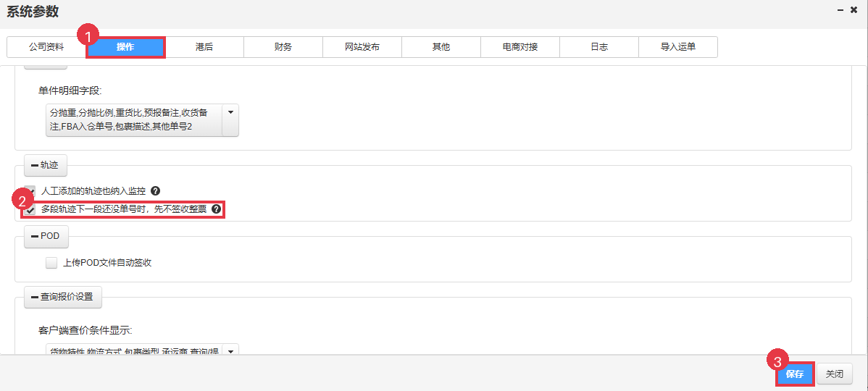Click the 客户端查价条件显示 label
Screen dimensions: 868x391
(x=85, y=331)
